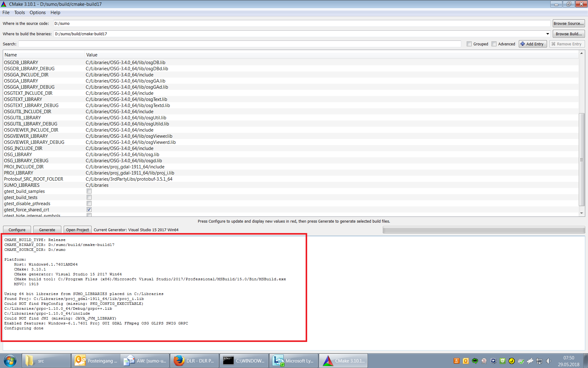Open Outlook Posteingang taskbar item
This screenshot has width=588, height=368.
[96, 361]
